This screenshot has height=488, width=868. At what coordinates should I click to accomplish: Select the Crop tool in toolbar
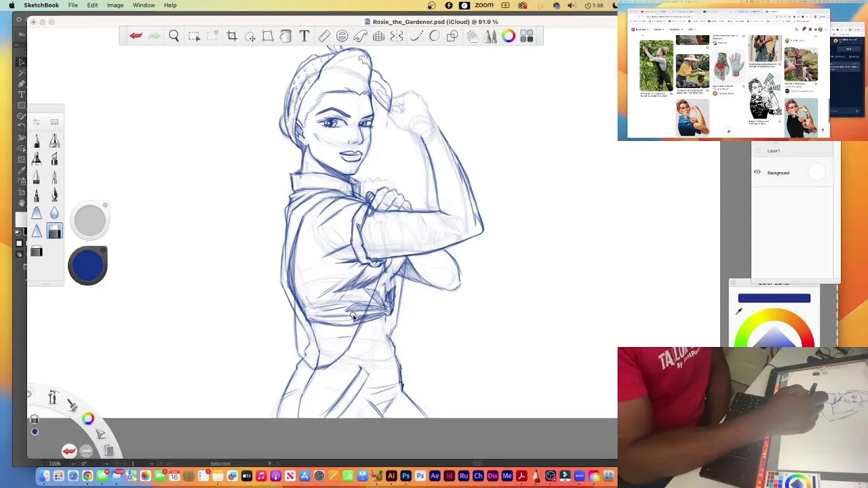232,36
